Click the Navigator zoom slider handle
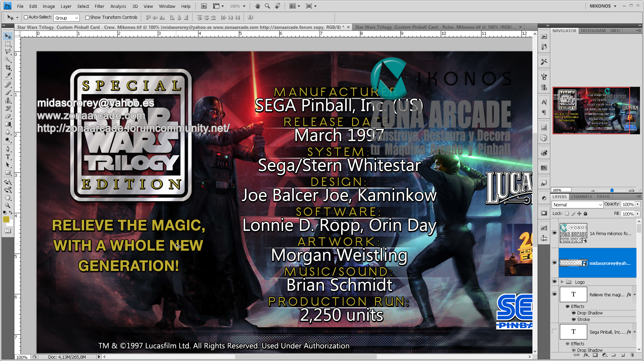 (612, 190)
